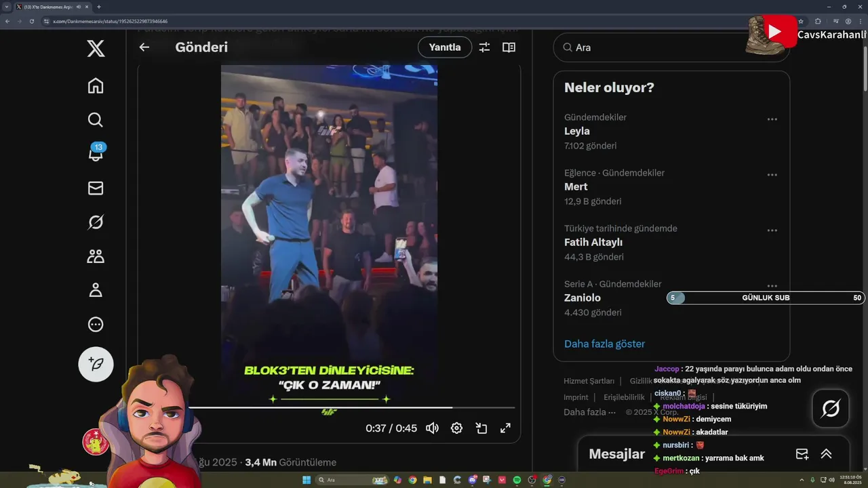Click the Yanıtla button
Image resolution: width=868 pixels, height=488 pixels.
click(445, 47)
